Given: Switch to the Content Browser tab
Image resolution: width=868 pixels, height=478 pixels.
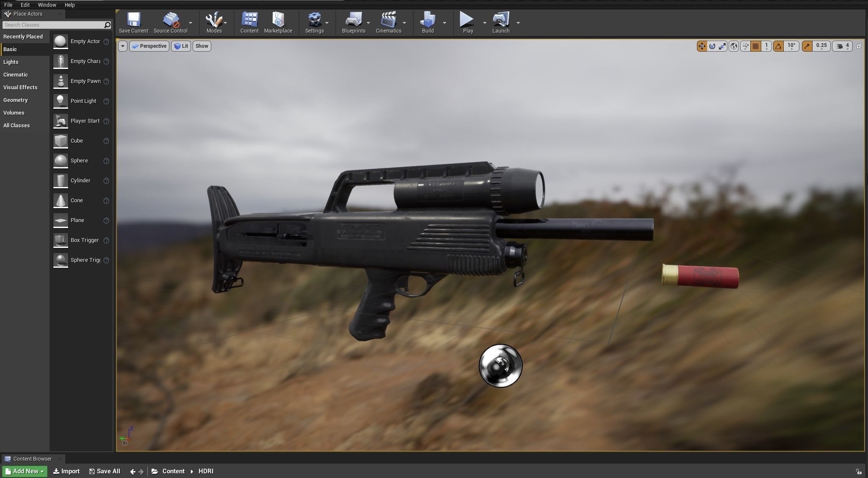Looking at the screenshot, I should click(32, 459).
